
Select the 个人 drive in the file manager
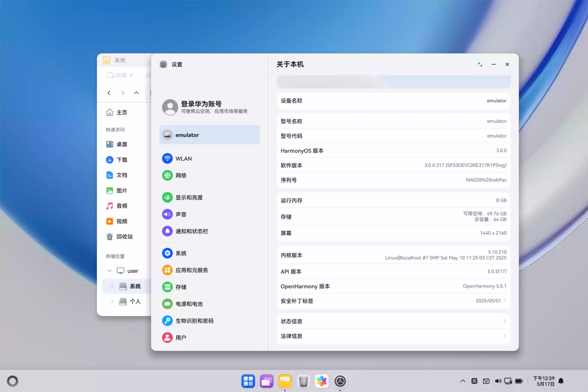[x=130, y=301]
